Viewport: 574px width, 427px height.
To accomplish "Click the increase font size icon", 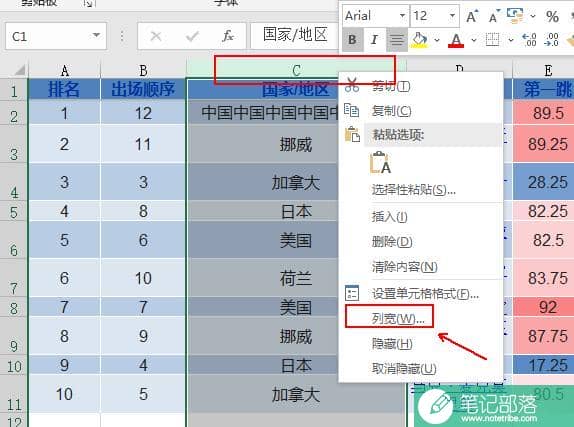I will (x=472, y=17).
